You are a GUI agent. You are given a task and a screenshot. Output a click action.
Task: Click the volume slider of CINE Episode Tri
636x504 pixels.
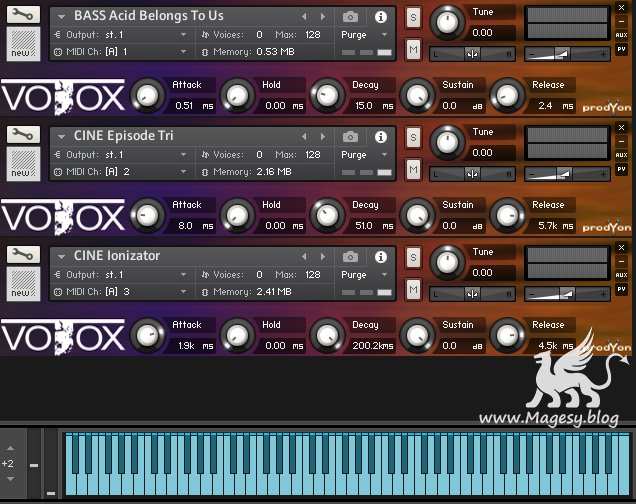[x=567, y=174]
